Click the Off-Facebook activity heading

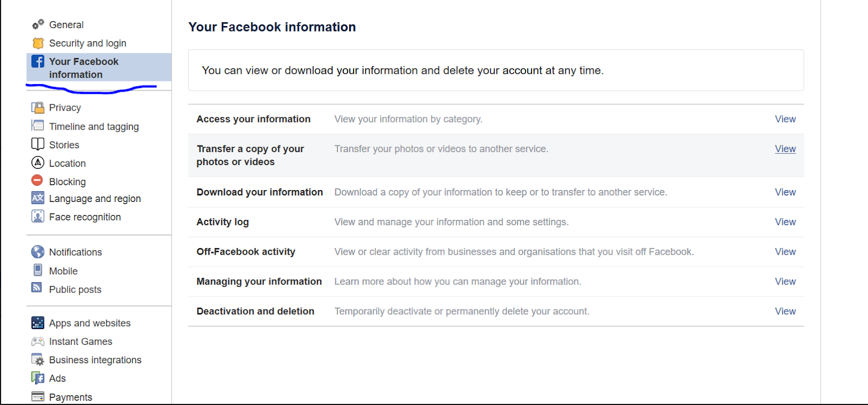(246, 252)
